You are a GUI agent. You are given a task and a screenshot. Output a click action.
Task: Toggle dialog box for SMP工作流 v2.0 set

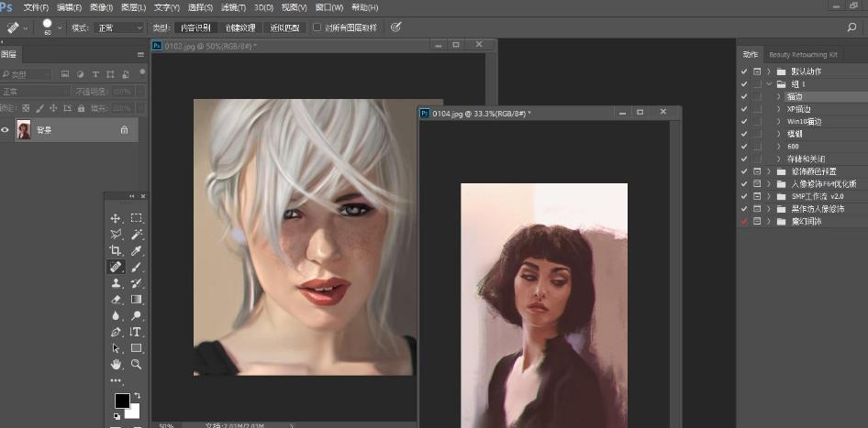[757, 196]
